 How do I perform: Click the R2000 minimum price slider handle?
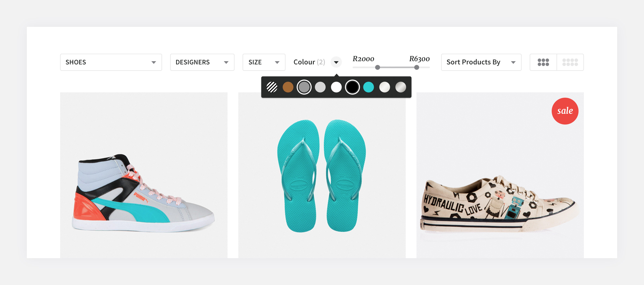(x=378, y=67)
